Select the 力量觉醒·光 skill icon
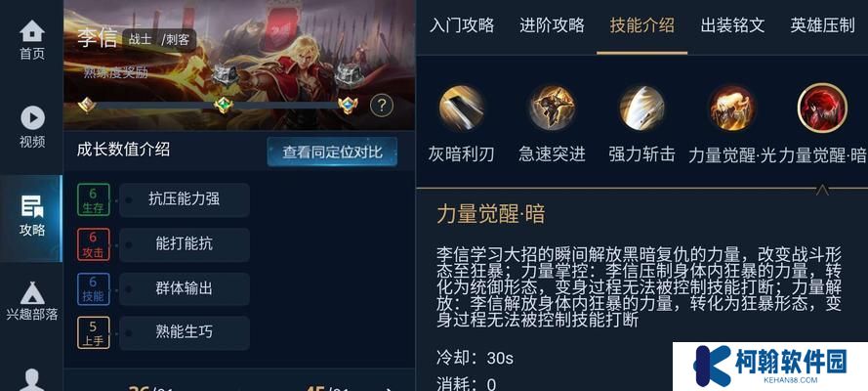This screenshot has width=868, height=391. pyautogui.click(x=732, y=108)
